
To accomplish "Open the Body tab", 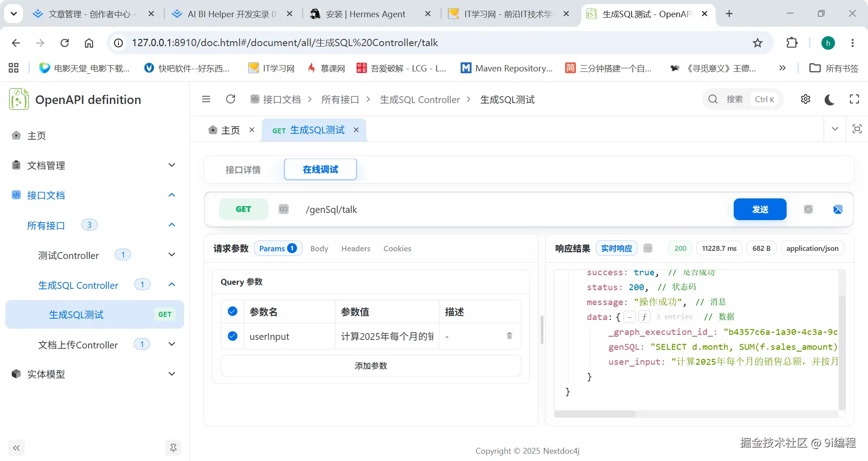I will pos(319,248).
